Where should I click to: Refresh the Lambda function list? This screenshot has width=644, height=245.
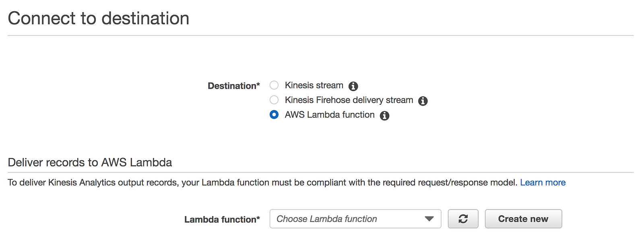click(x=463, y=219)
